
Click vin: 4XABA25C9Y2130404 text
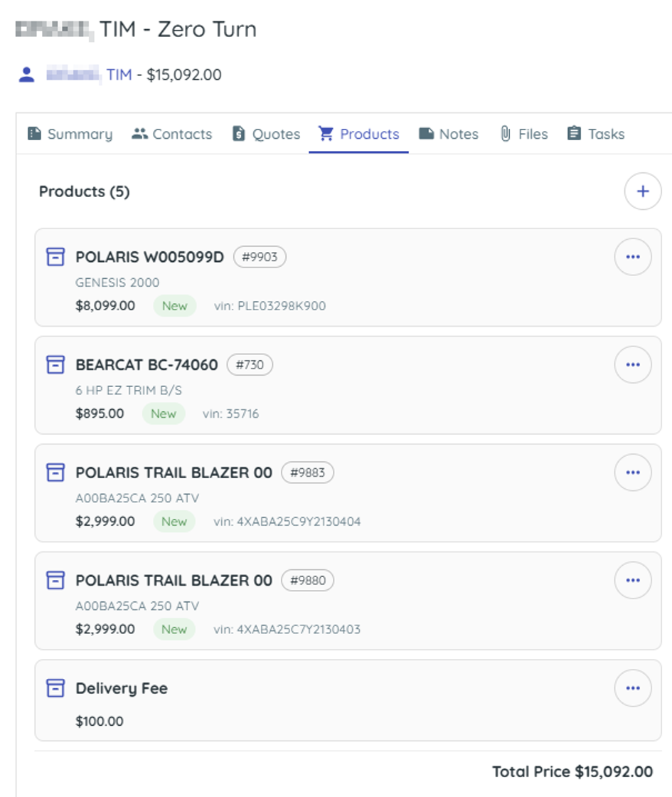tap(287, 522)
